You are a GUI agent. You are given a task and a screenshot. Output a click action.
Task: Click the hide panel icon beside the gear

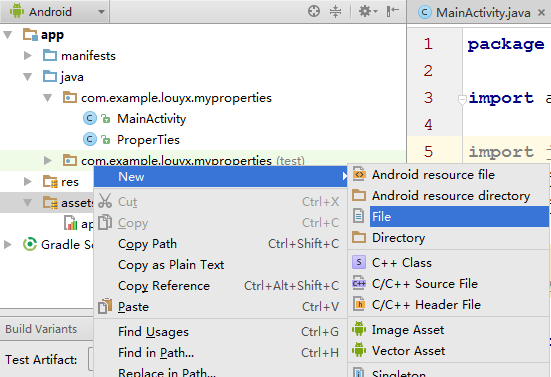(x=392, y=12)
